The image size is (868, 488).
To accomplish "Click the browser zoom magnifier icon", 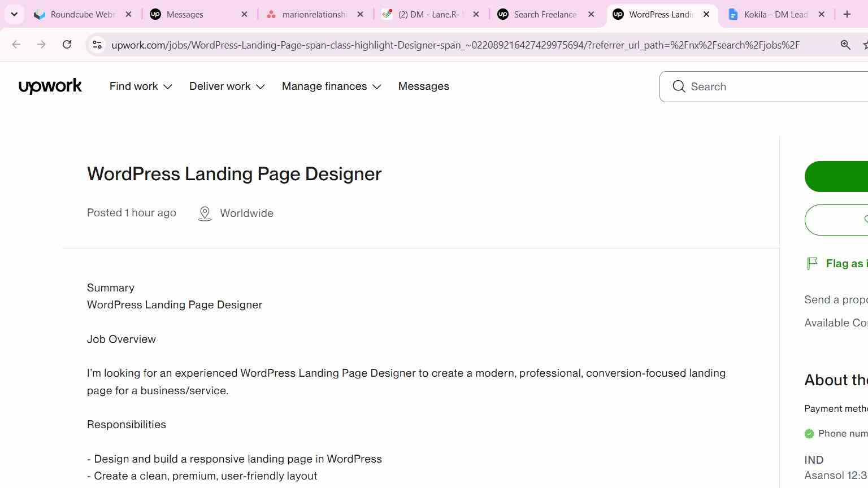I will (x=845, y=45).
